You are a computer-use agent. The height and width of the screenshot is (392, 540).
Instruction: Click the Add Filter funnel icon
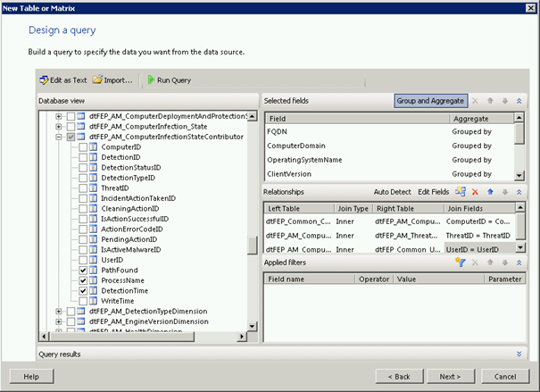pos(461,263)
